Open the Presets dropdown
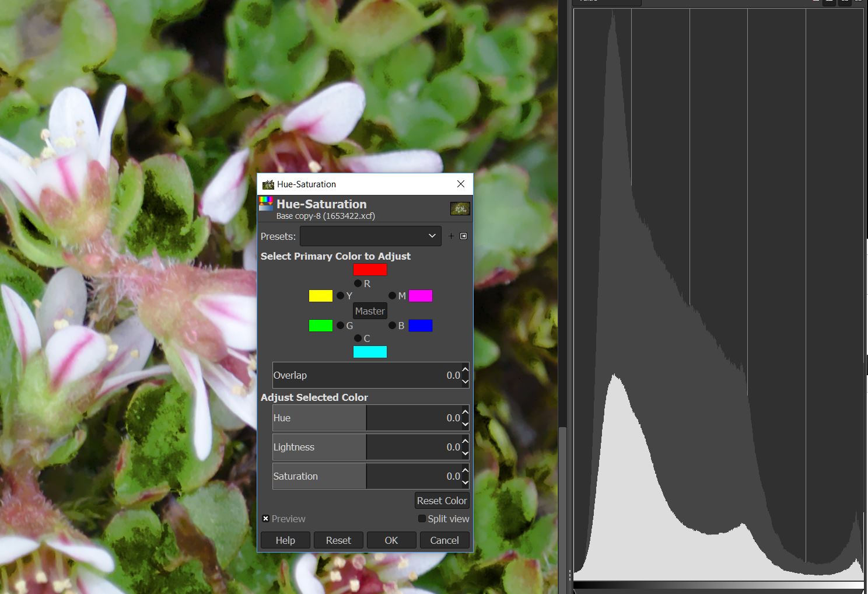 click(x=370, y=236)
